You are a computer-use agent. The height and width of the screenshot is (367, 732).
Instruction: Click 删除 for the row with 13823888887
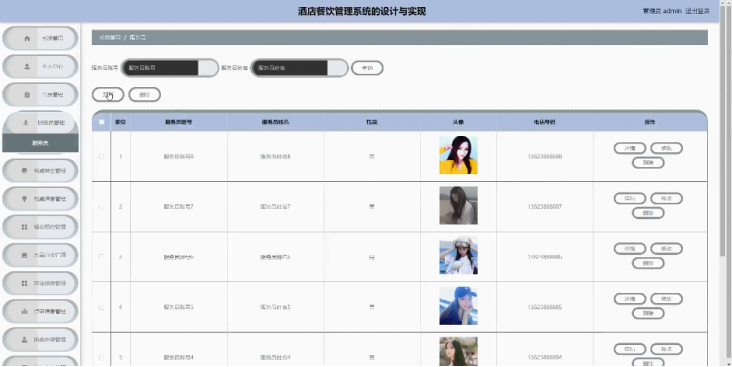coord(648,213)
